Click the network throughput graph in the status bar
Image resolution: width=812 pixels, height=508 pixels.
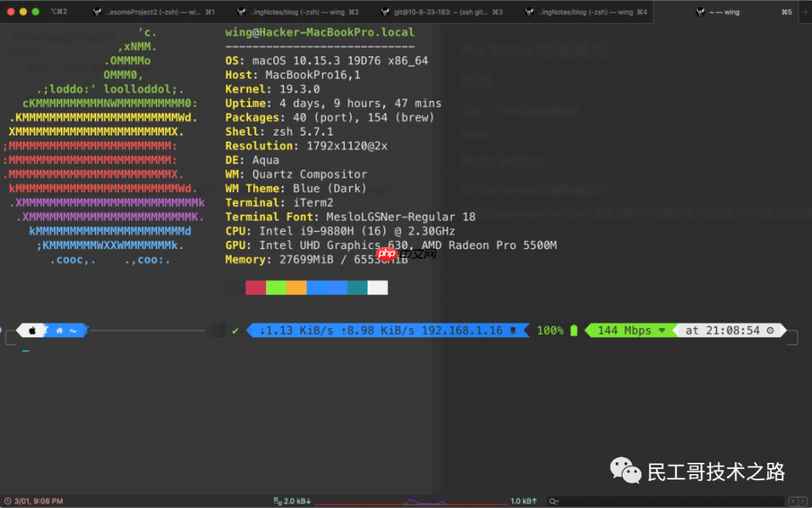pyautogui.click(x=411, y=501)
